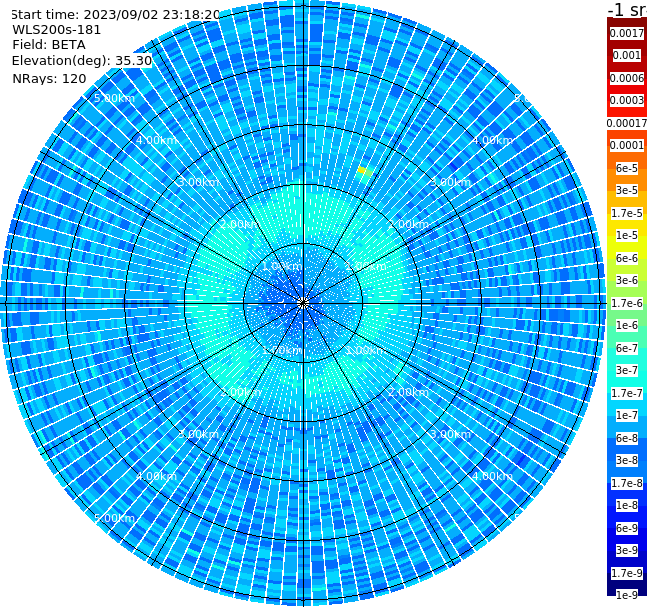Click the 0.001 colorbar label
Viewport: 647px width, 607px height.
(627, 55)
